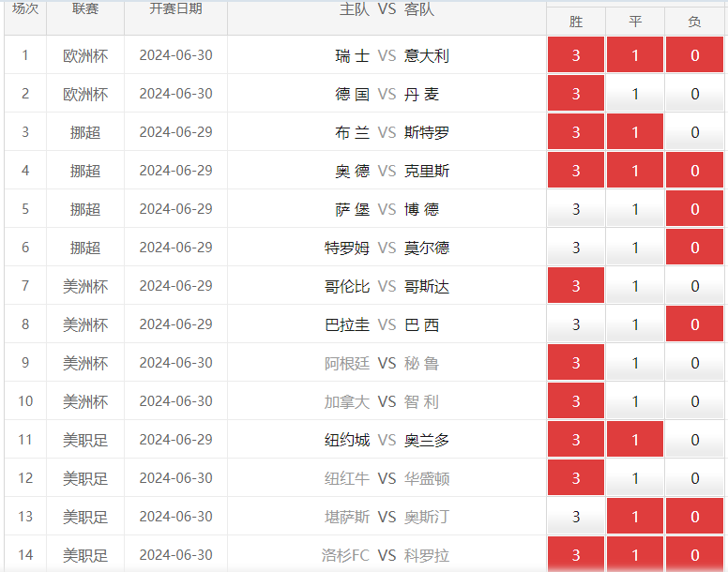Toggle win (3) for 阿根廷 VS 秘鲁

point(576,362)
